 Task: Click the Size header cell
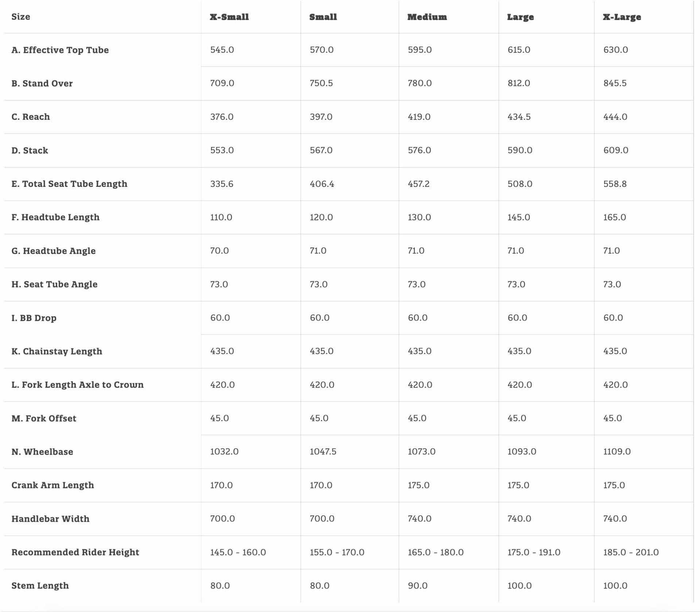pyautogui.click(x=21, y=17)
